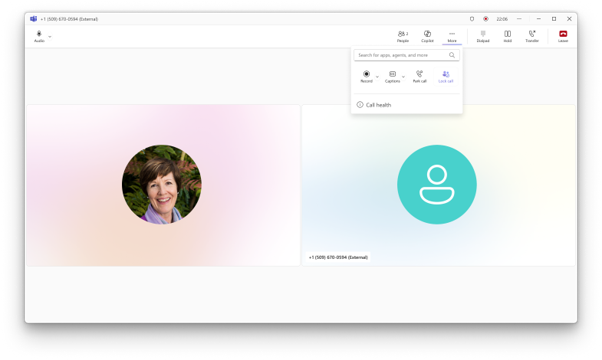This screenshot has width=602, height=360.
Task: Expand the Record options arrow
Action: point(377,77)
